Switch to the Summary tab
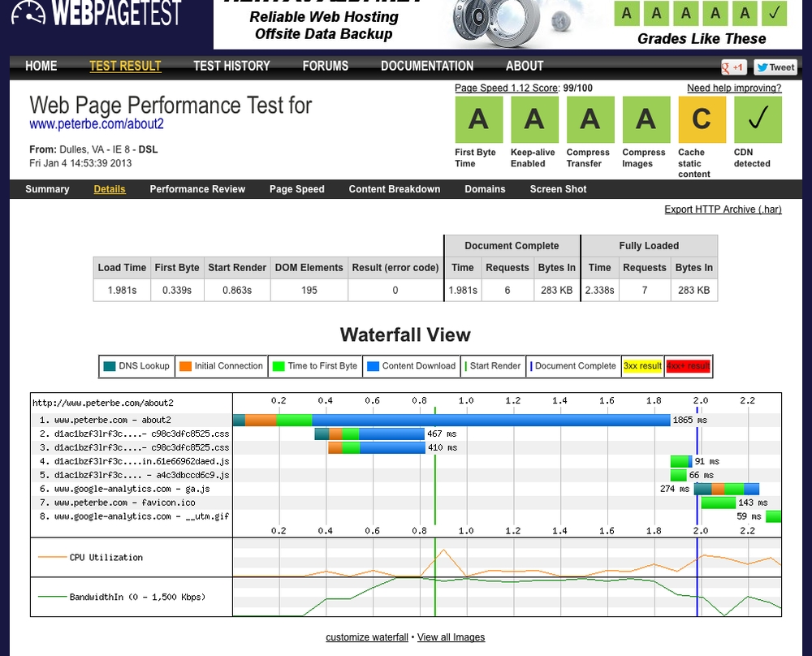Viewport: 812px width, 656px height. pyautogui.click(x=47, y=189)
